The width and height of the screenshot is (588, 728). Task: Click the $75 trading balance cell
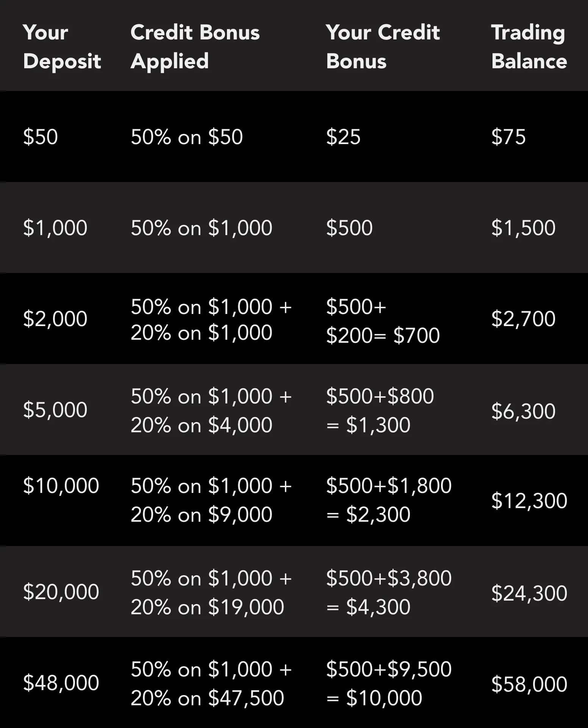click(x=508, y=137)
